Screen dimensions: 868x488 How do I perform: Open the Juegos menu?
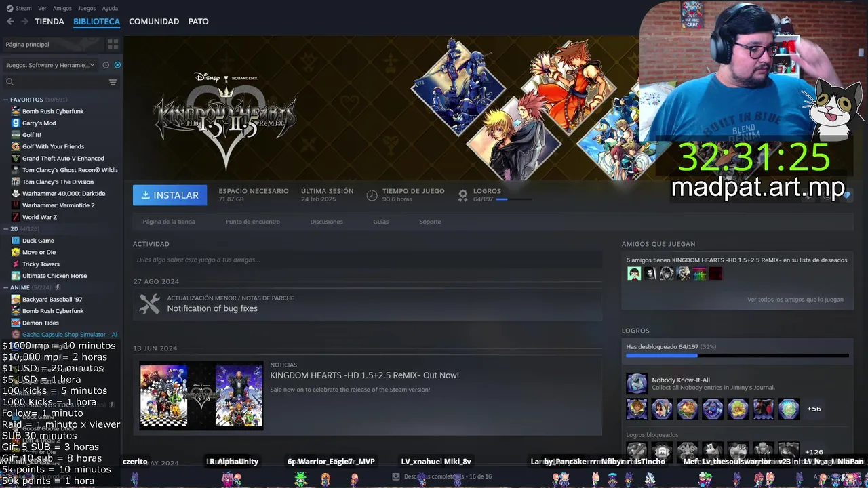coord(87,9)
